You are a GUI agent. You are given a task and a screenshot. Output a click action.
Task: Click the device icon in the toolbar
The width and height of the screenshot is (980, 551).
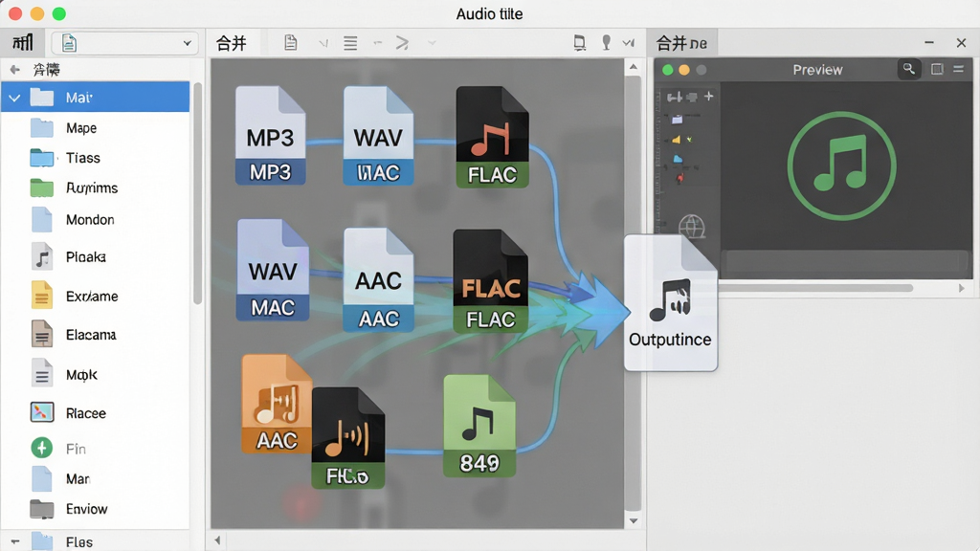579,42
